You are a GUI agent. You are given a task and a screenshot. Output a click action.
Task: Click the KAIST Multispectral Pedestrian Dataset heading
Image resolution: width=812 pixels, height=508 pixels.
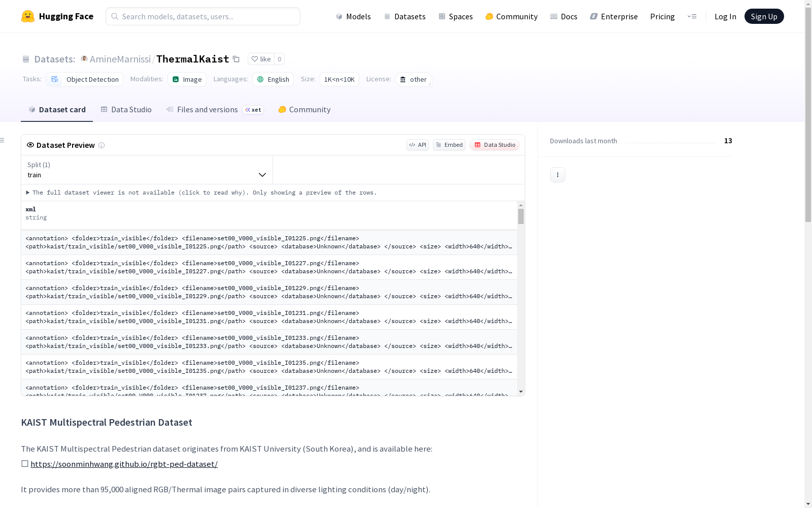tap(107, 423)
